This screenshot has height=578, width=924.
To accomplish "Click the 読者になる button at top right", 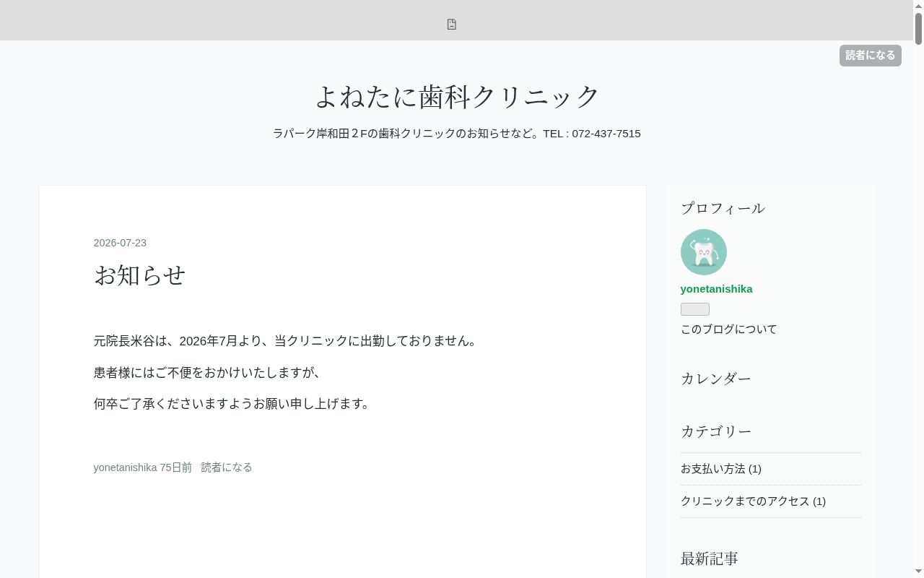I will [870, 56].
